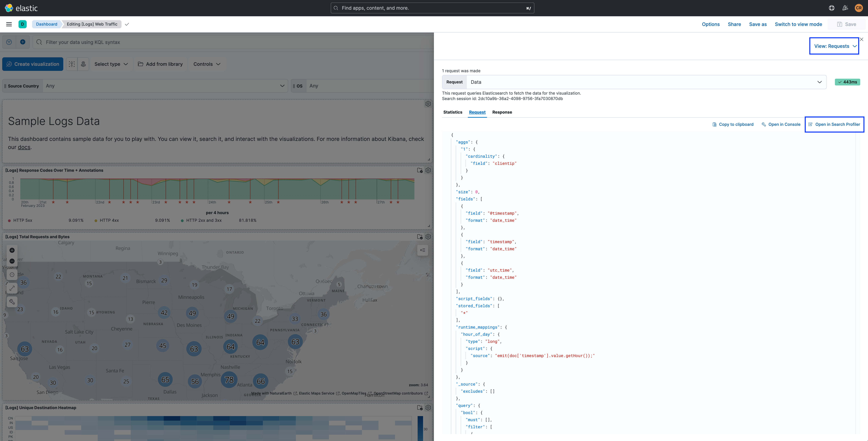Open Sample Logs Data panel gear options
Screen dimensions: 868x441
coord(428,104)
